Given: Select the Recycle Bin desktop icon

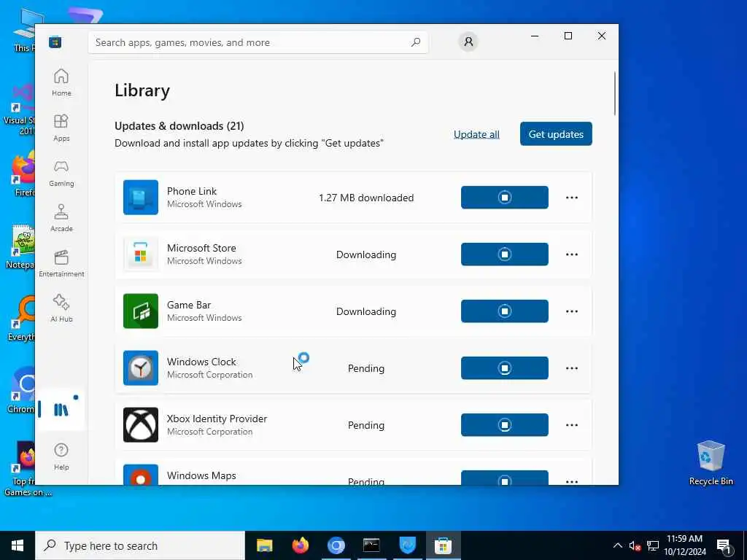Looking at the screenshot, I should [x=711, y=463].
